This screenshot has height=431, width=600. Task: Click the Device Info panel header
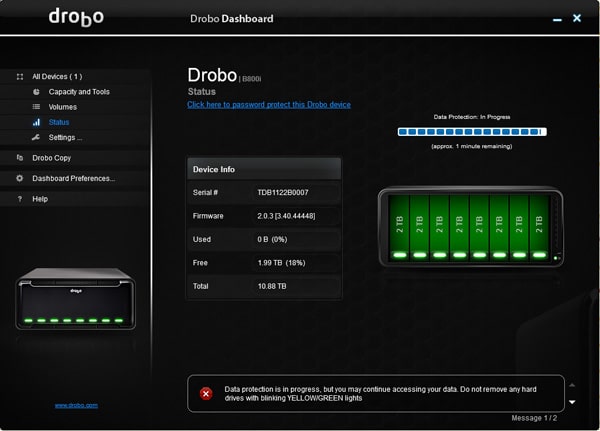pos(264,169)
